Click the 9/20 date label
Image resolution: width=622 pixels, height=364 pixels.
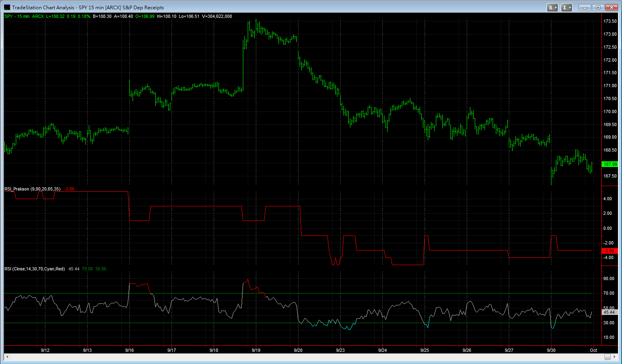click(x=298, y=351)
